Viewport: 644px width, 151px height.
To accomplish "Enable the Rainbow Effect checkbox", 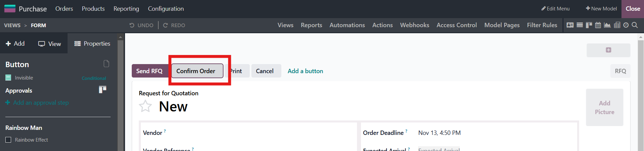I will [8, 140].
